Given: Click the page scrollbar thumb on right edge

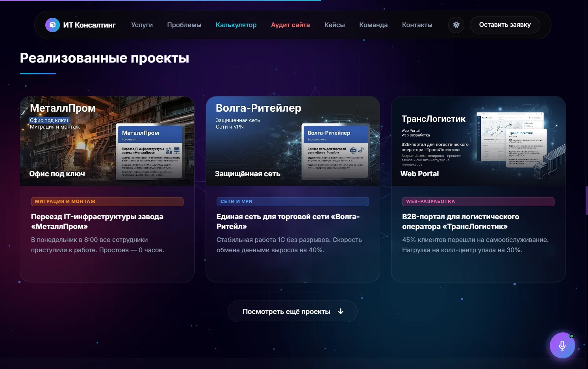Looking at the screenshot, I should (x=586, y=201).
